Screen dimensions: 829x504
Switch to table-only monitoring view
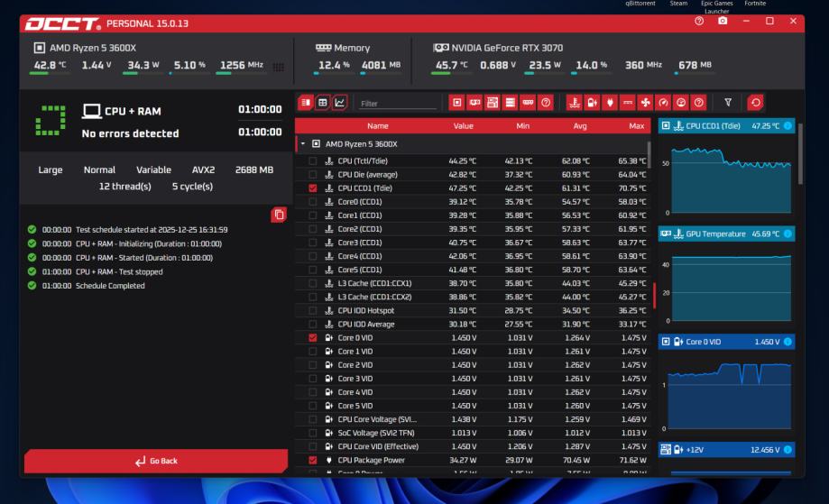coord(323,103)
